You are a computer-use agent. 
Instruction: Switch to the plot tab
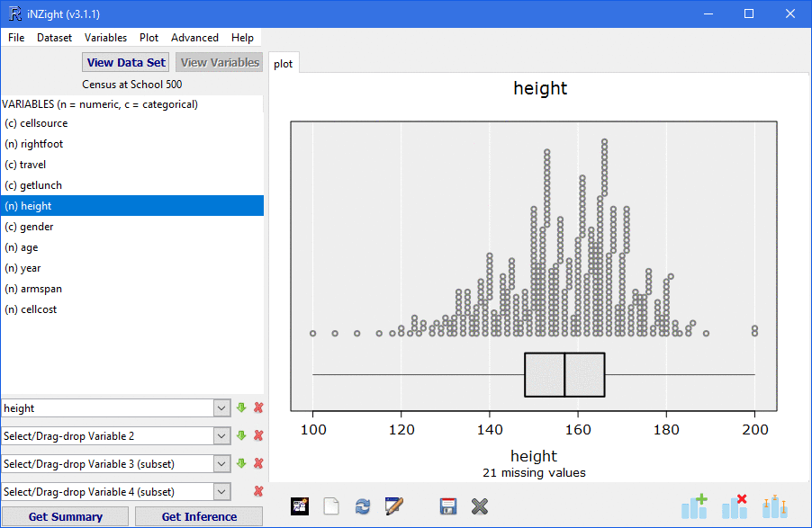(284, 64)
